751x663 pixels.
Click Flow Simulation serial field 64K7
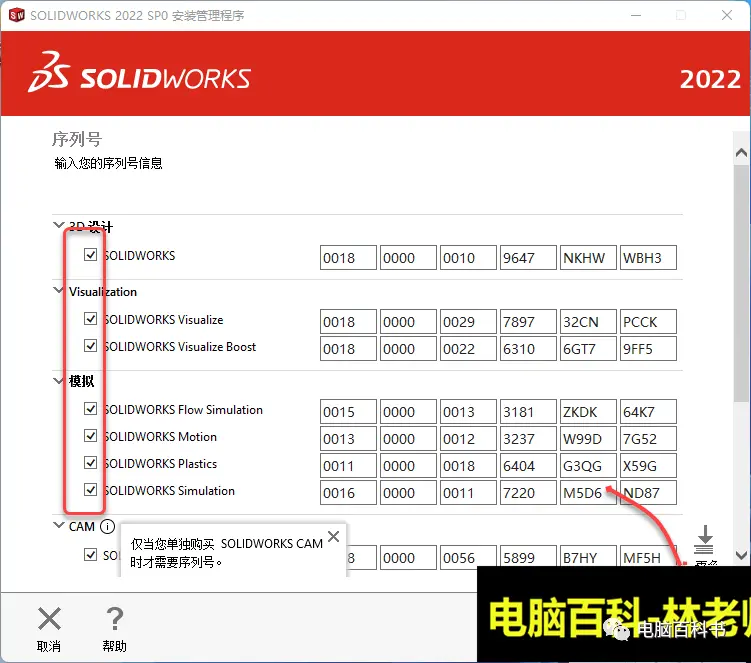click(648, 412)
